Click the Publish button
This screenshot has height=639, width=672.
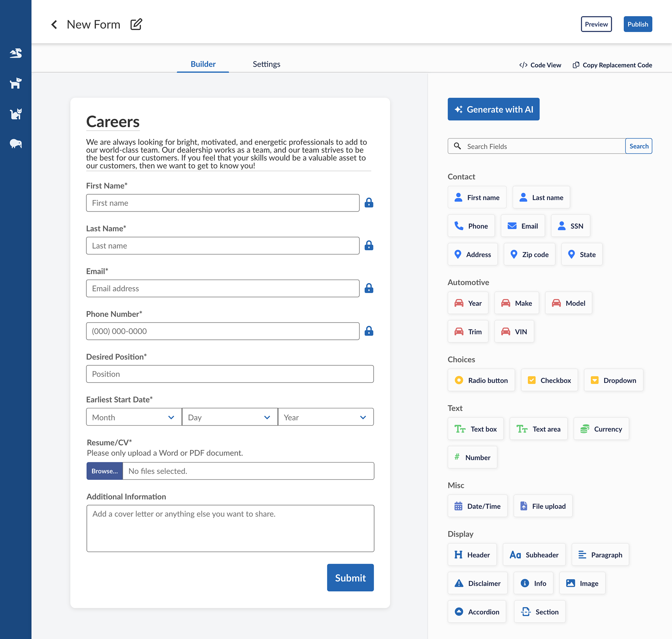(638, 24)
